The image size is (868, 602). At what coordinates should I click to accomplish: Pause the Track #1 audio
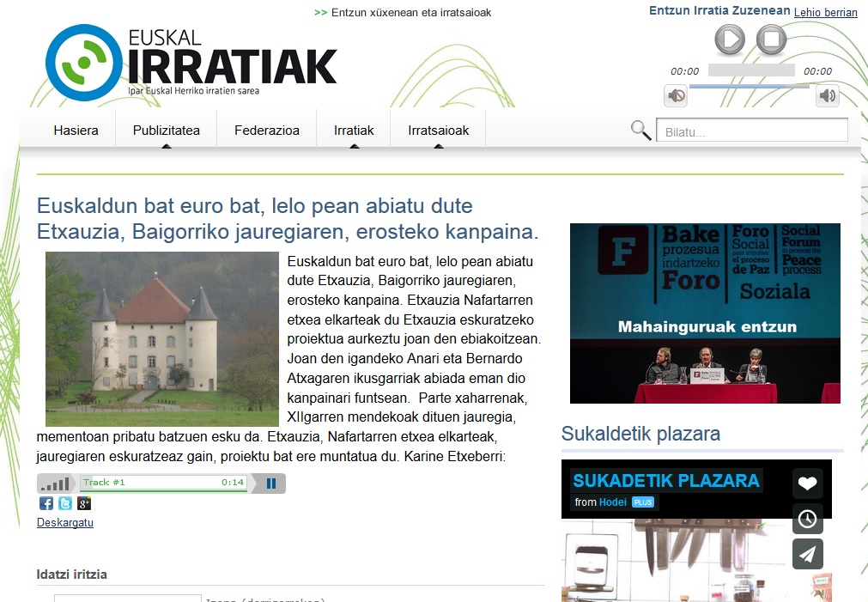pos(270,483)
